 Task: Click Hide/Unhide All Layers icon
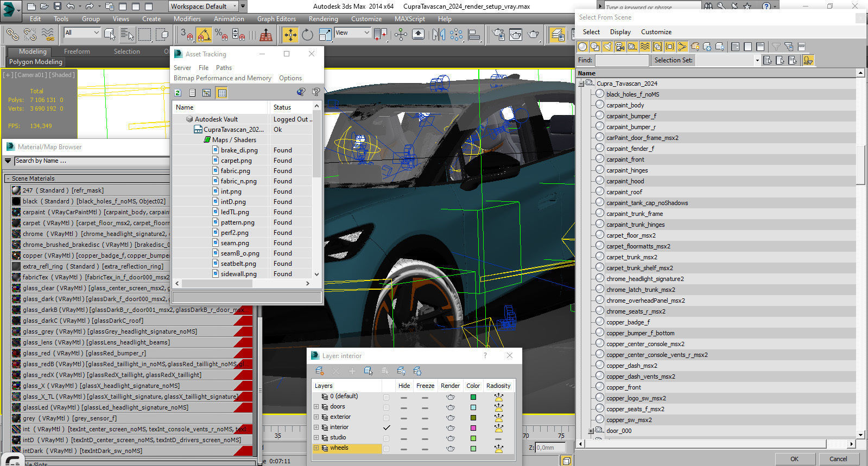(x=401, y=371)
